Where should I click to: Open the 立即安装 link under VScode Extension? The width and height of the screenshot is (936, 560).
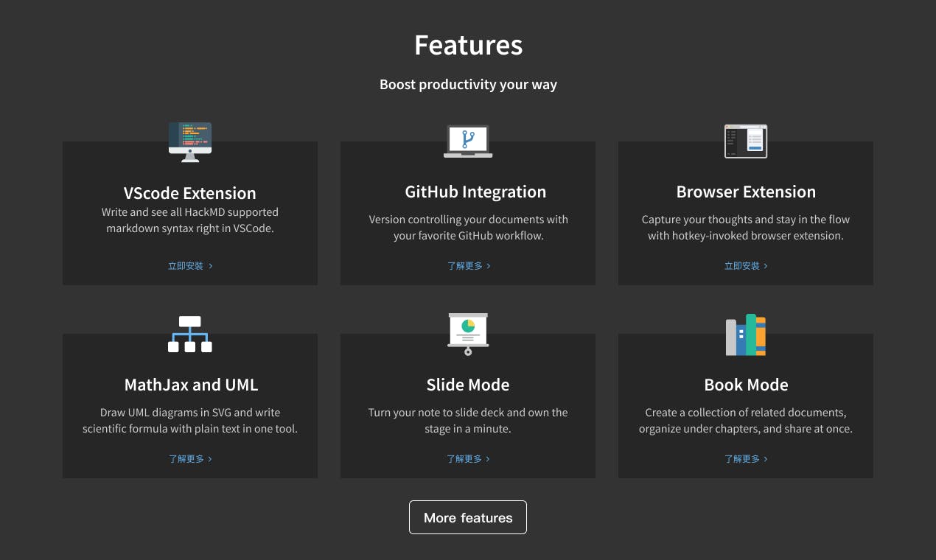[190, 266]
